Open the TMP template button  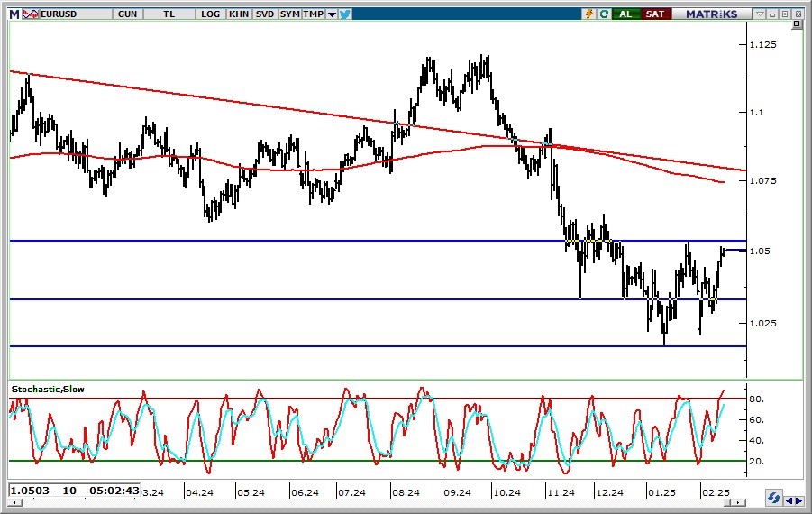tap(314, 14)
